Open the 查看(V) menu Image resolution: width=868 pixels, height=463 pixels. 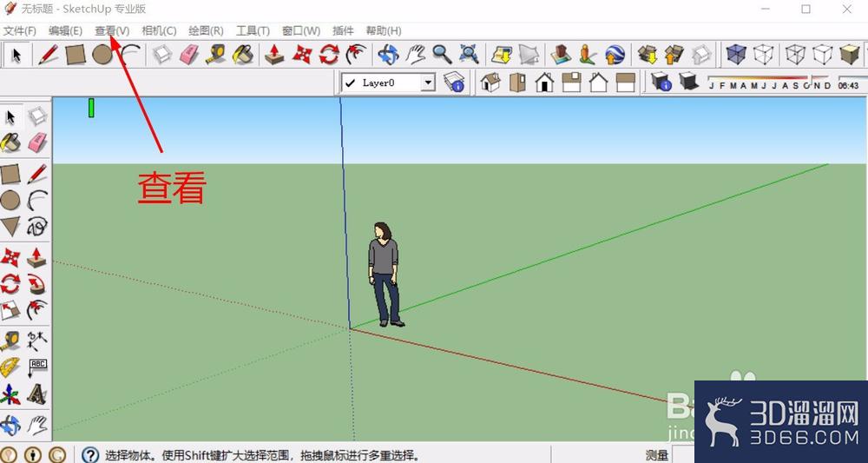click(112, 31)
